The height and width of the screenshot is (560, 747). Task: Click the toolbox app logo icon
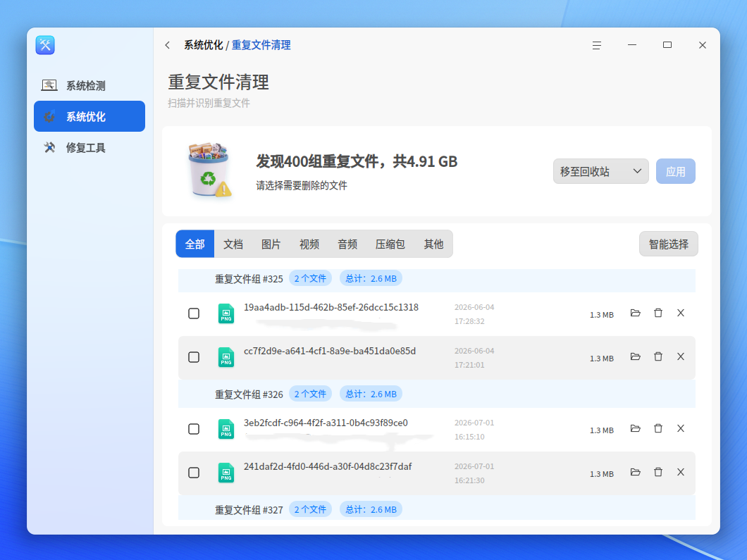pos(45,45)
